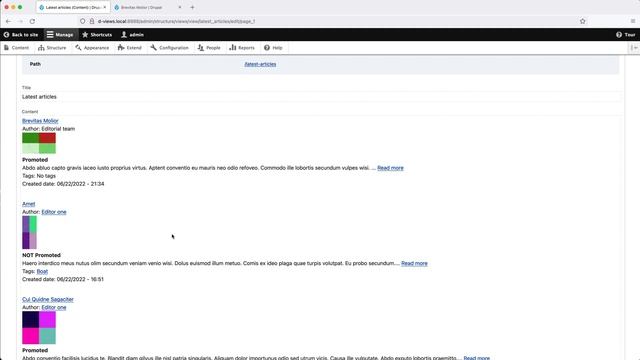Start the Tour help

tap(625, 35)
